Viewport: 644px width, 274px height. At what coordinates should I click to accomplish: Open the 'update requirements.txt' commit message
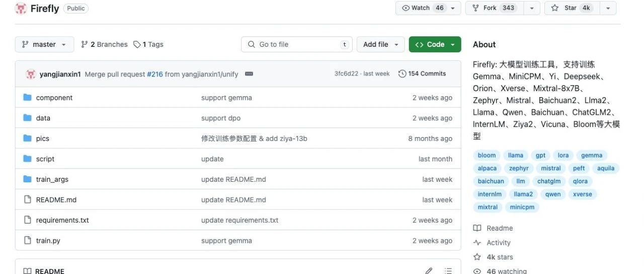(x=239, y=220)
